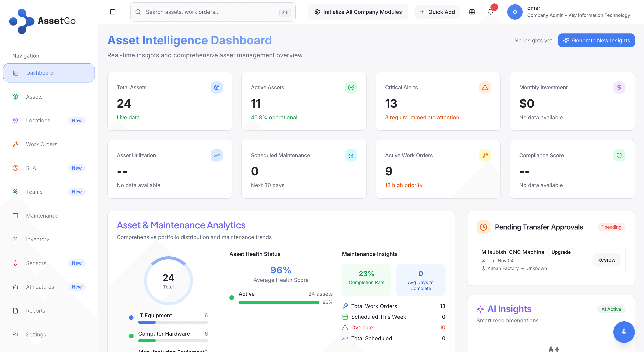The width and height of the screenshot is (644, 352).
Task: Click the Inventory icon in navigation
Action: point(15,239)
